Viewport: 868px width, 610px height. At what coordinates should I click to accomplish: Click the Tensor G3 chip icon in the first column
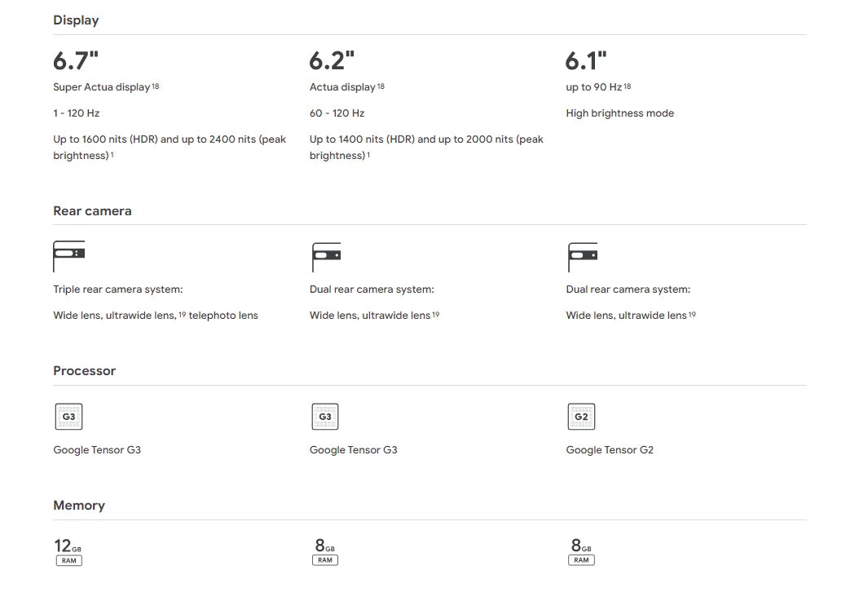68,417
